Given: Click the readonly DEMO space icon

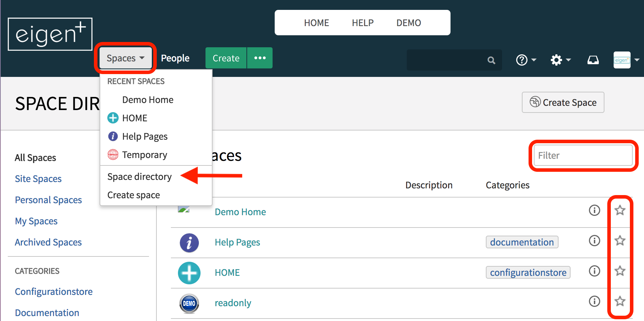Looking at the screenshot, I should [x=189, y=303].
